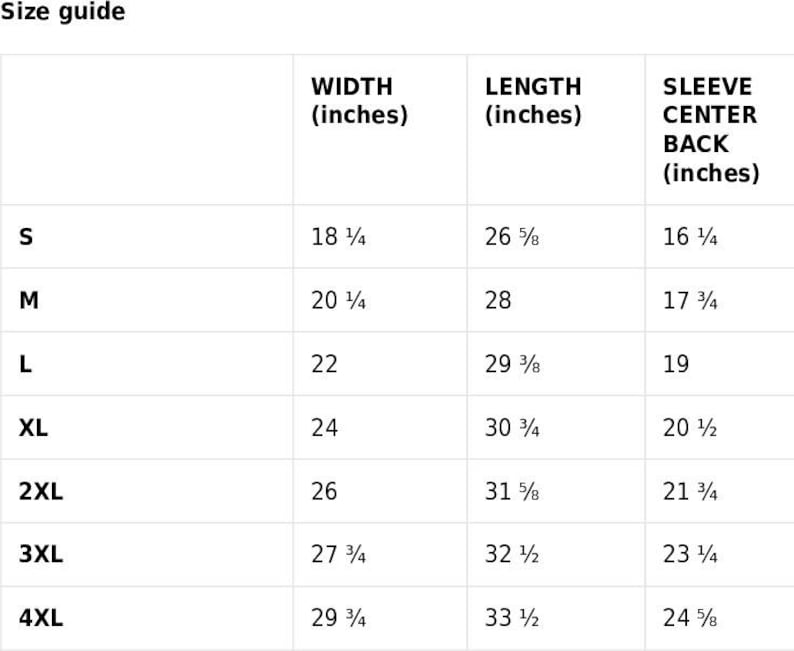Select the 3XL size row label

40,554
